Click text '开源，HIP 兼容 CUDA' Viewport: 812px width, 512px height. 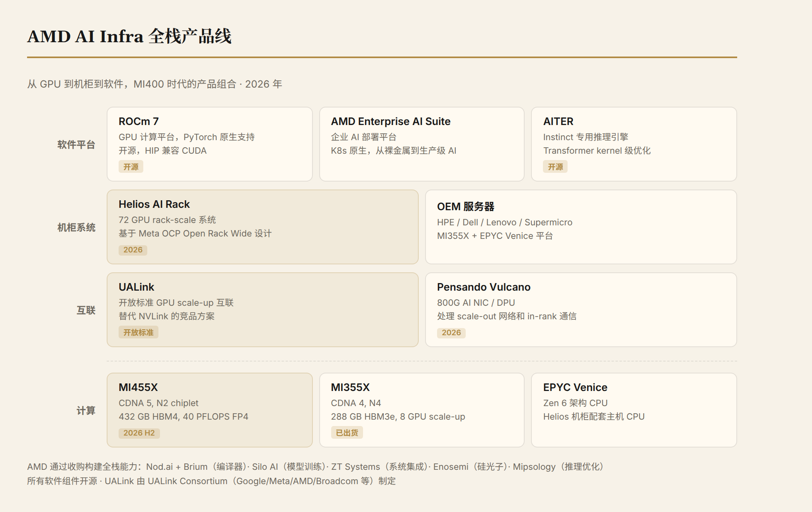tap(162, 150)
